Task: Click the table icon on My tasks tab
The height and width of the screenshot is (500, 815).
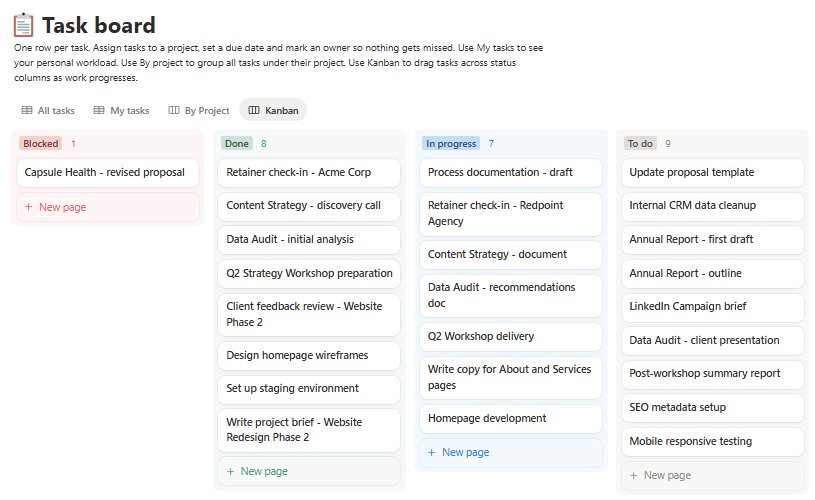Action: (x=99, y=110)
